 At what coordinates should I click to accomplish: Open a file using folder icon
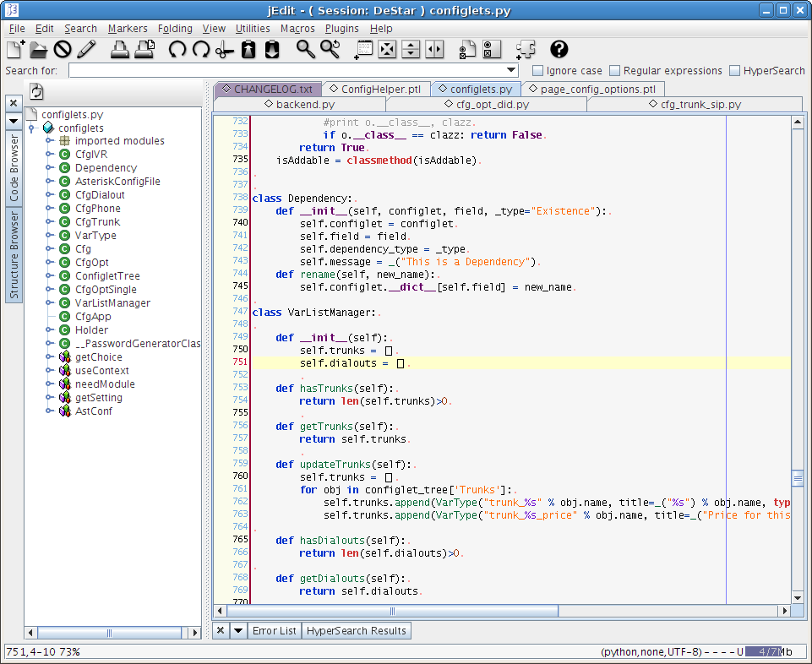[38, 50]
